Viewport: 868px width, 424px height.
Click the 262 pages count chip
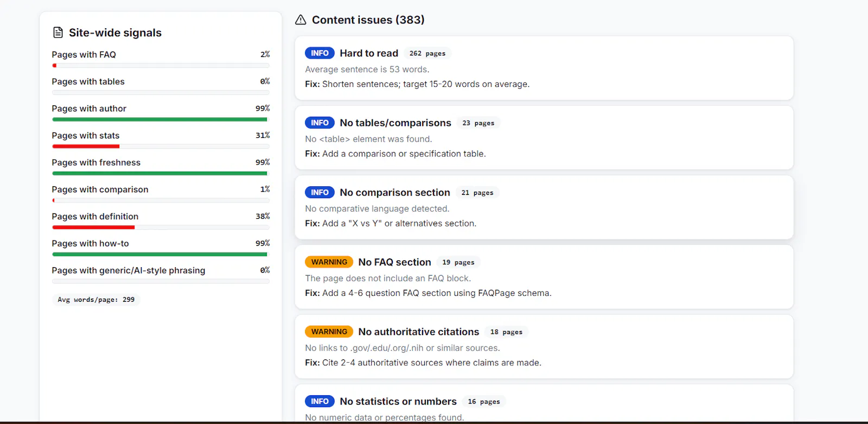coord(427,53)
